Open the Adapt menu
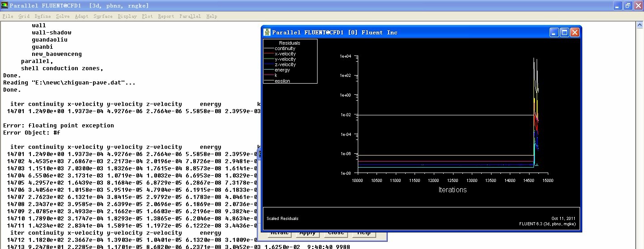The height and width of the screenshot is (249, 644). click(81, 16)
